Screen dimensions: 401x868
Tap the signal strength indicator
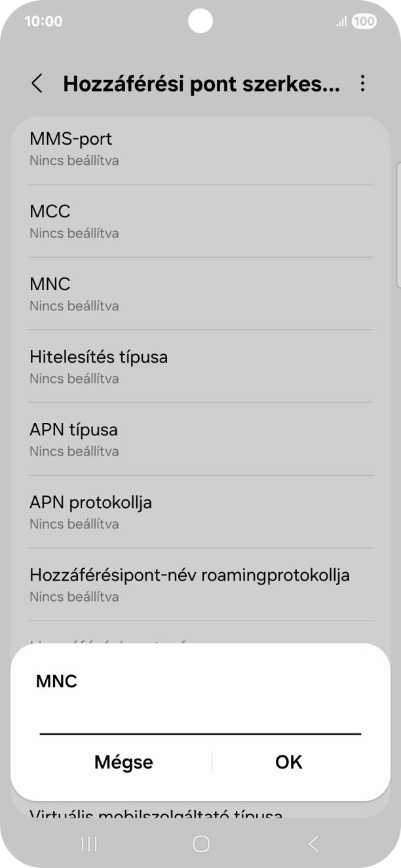tap(340, 21)
